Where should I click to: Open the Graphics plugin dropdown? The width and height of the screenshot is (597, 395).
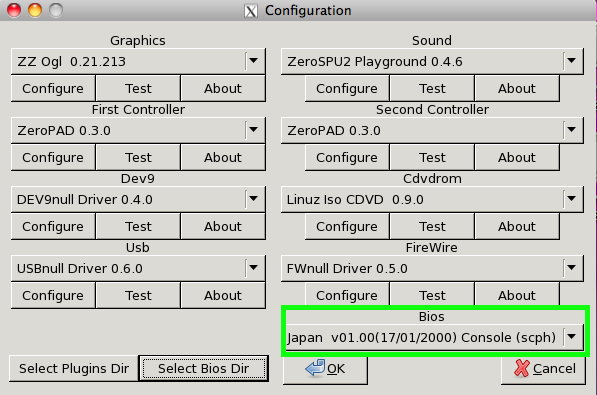[x=138, y=61]
